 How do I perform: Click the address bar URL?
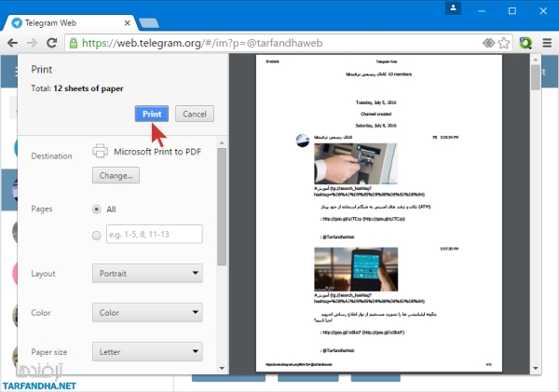click(202, 43)
